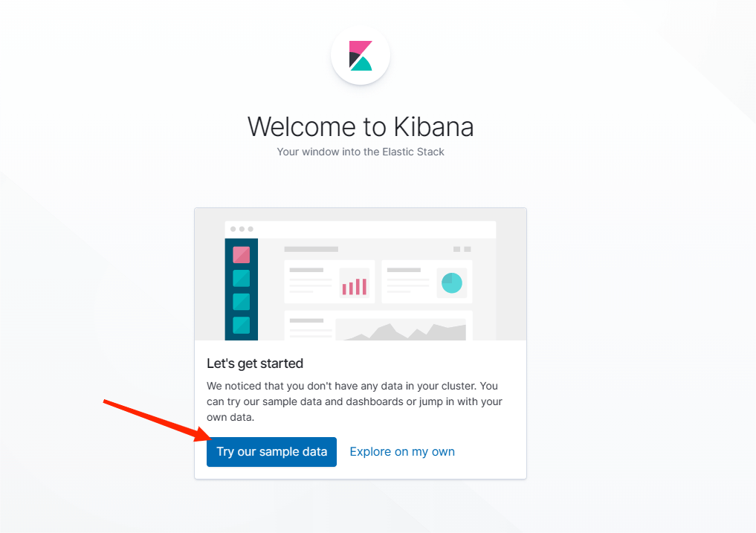Click the paragraph about no data in your cluster
The width and height of the screenshot is (756, 533).
[x=355, y=401]
